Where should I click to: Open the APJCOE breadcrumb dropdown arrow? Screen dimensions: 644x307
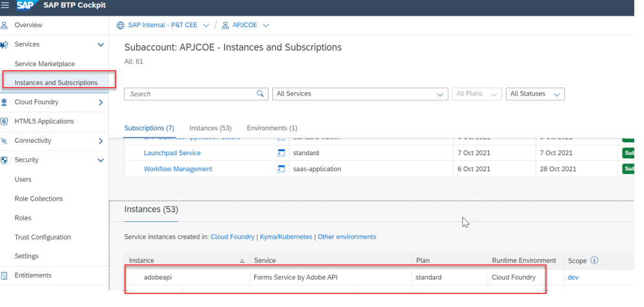tap(266, 25)
